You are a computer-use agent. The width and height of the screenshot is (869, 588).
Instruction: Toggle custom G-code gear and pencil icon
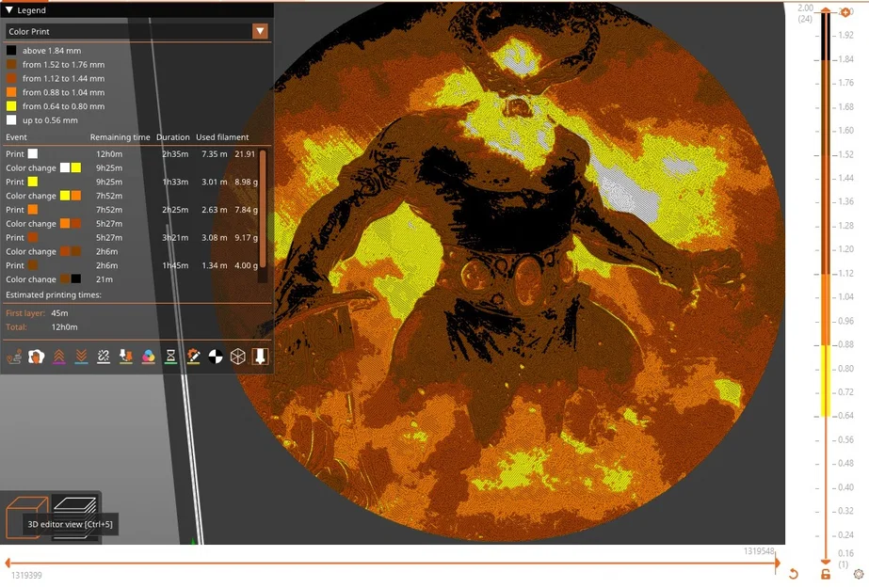[193, 358]
